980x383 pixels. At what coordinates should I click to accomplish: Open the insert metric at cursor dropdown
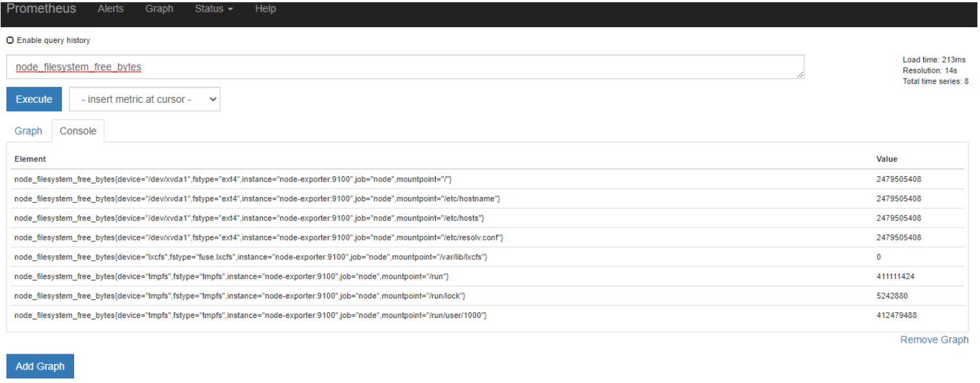tap(144, 99)
